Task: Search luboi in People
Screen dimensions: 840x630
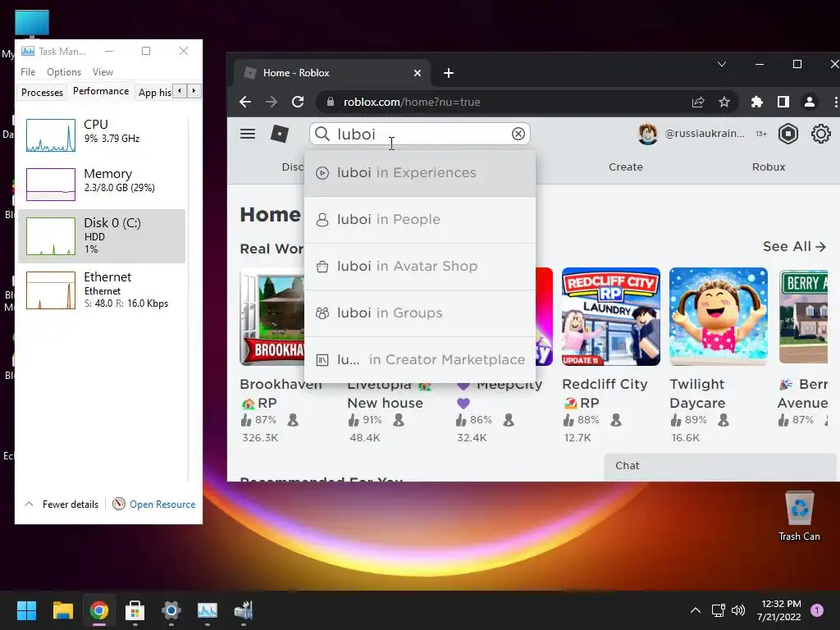Action: pos(420,220)
